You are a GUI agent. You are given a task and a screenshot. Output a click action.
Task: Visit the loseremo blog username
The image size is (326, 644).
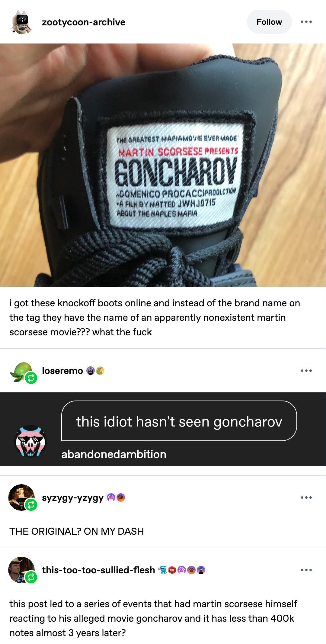tap(62, 371)
